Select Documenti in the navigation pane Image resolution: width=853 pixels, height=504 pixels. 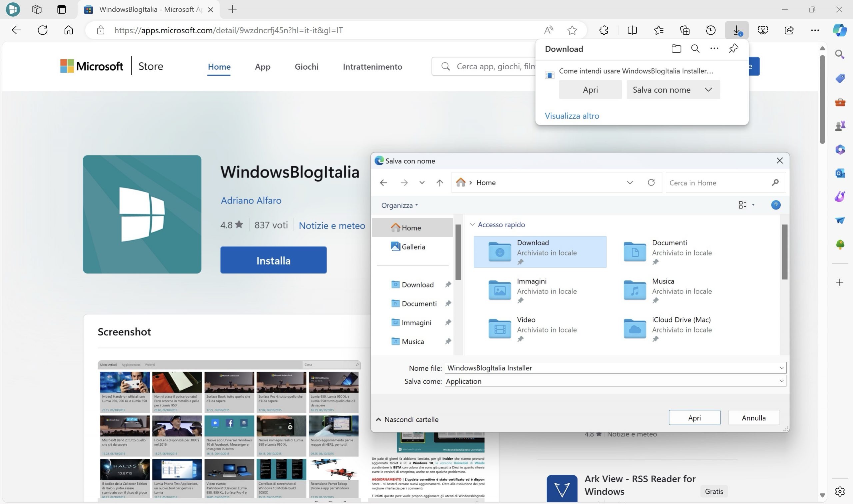point(414,303)
